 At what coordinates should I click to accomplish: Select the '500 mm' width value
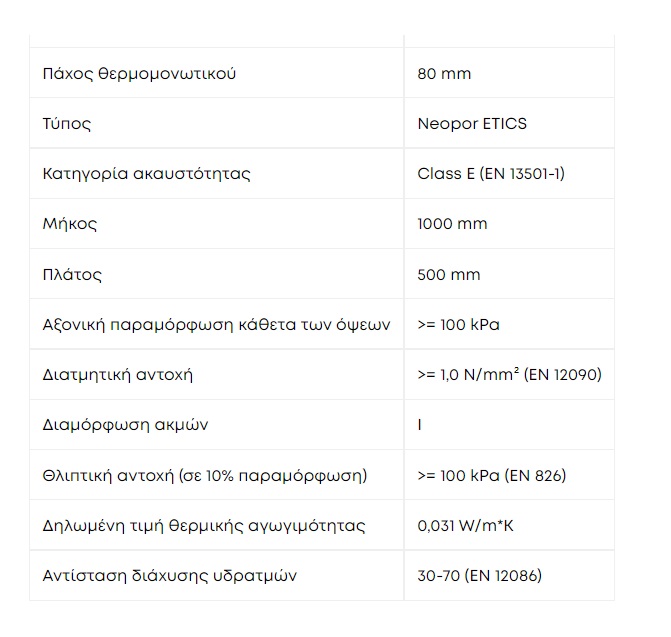[449, 274]
